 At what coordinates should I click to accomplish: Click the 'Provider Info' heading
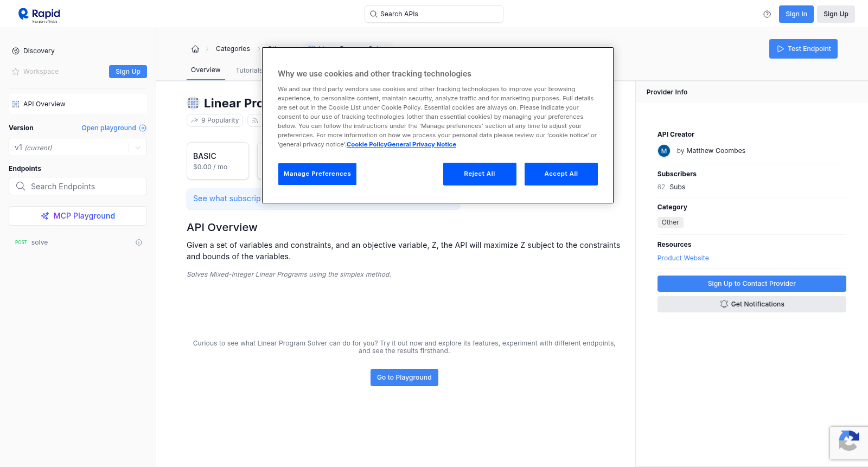tap(667, 92)
